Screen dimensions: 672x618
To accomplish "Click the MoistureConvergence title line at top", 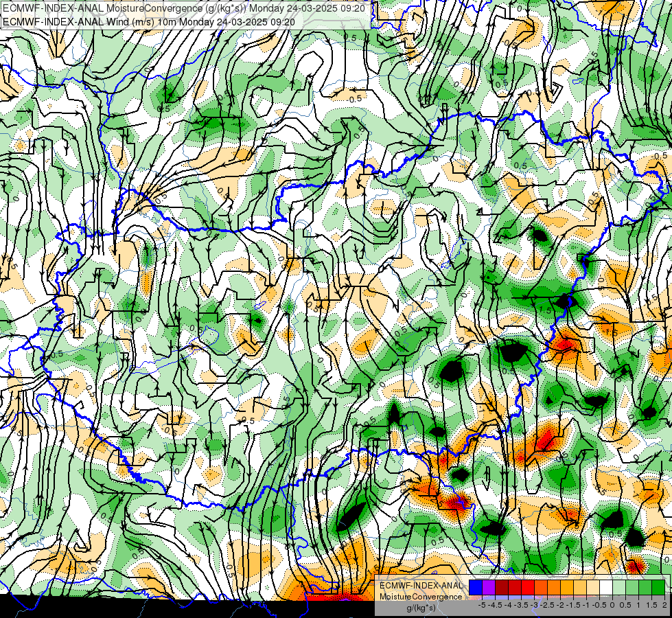I will click(184, 8).
